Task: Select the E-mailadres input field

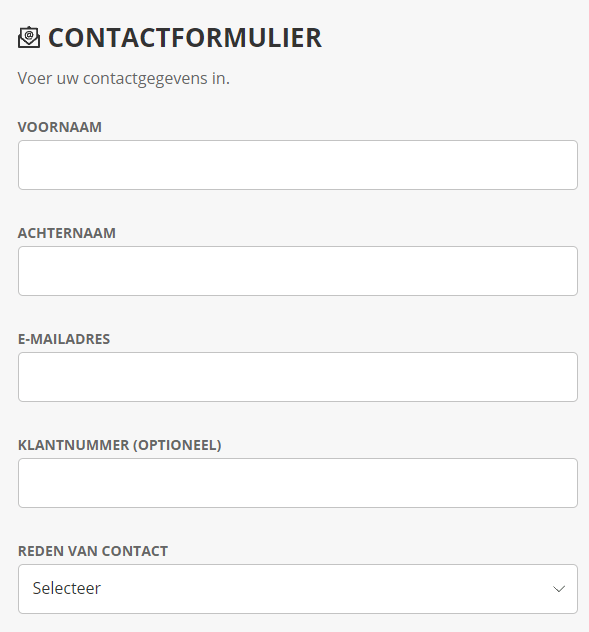Action: click(298, 377)
